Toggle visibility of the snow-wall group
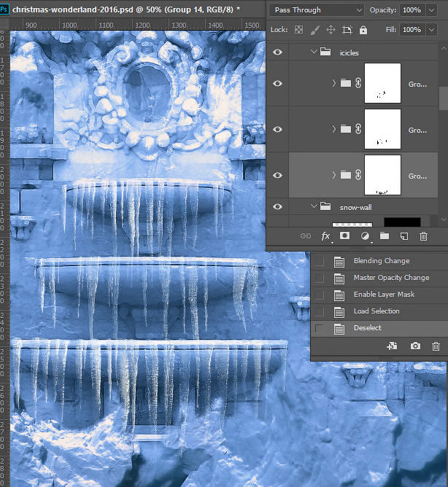The width and height of the screenshot is (448, 487). [277, 207]
